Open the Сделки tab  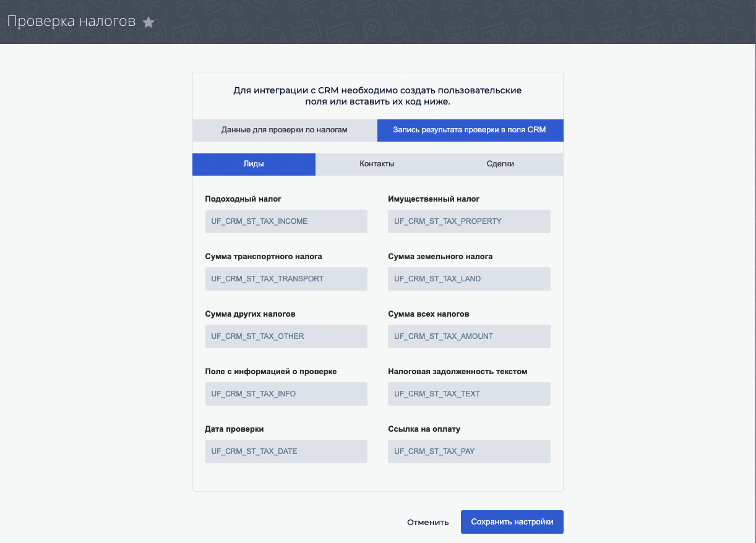click(x=500, y=165)
